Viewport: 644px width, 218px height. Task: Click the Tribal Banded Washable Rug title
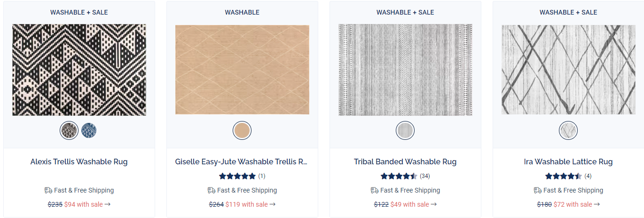[405, 161]
